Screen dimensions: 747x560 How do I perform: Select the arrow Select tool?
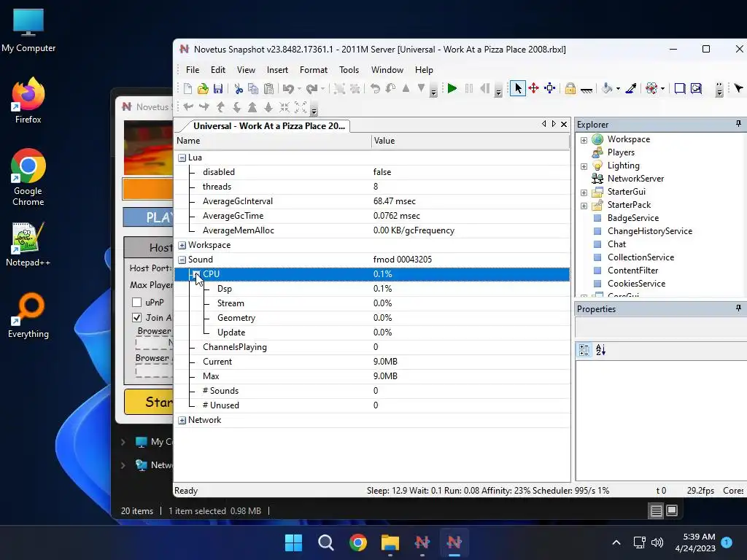pyautogui.click(x=518, y=88)
